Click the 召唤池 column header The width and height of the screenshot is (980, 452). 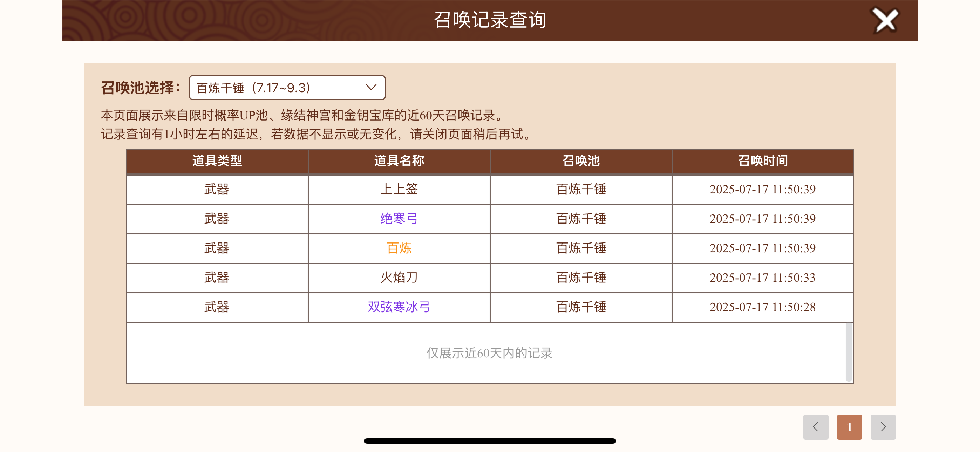(x=581, y=161)
